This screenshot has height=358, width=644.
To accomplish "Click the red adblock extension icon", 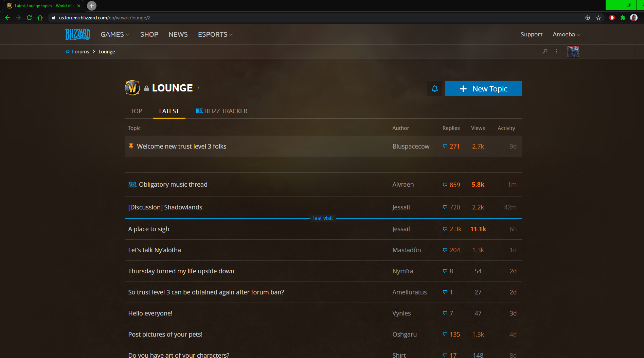I will [612, 18].
